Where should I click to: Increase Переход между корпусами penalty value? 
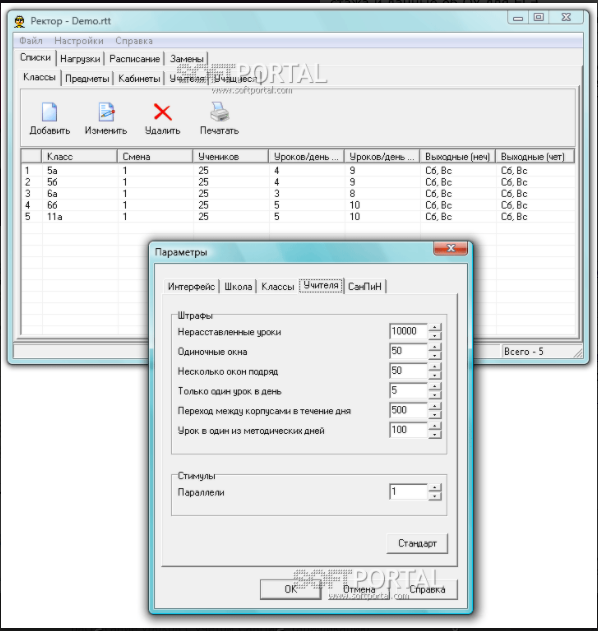[435, 406]
